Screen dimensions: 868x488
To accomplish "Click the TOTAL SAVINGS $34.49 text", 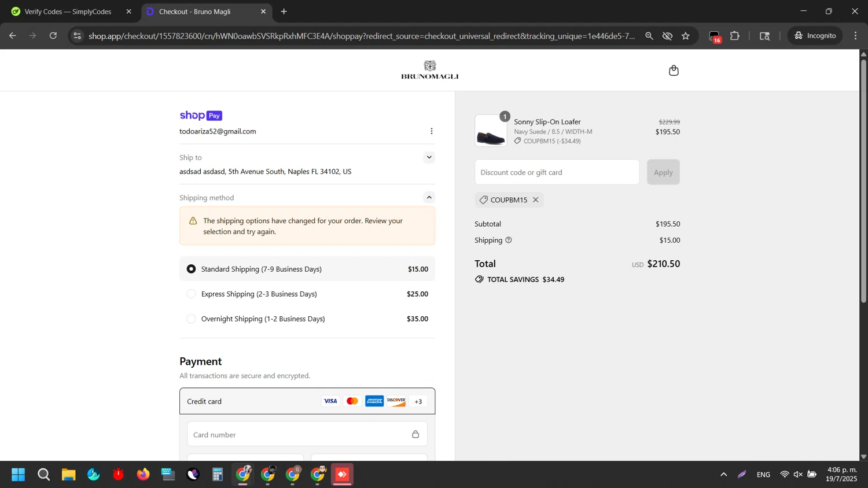I will pyautogui.click(x=525, y=279).
